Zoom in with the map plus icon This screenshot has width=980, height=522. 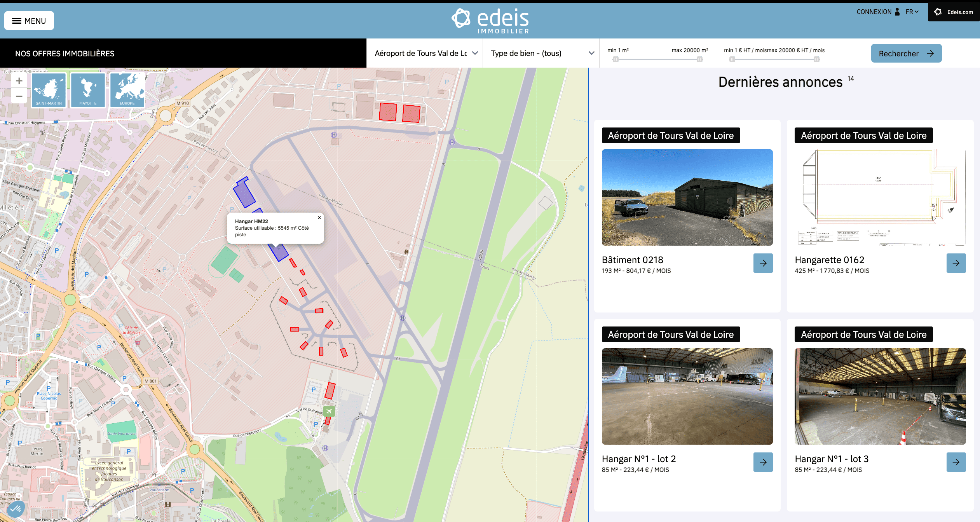[x=18, y=80]
